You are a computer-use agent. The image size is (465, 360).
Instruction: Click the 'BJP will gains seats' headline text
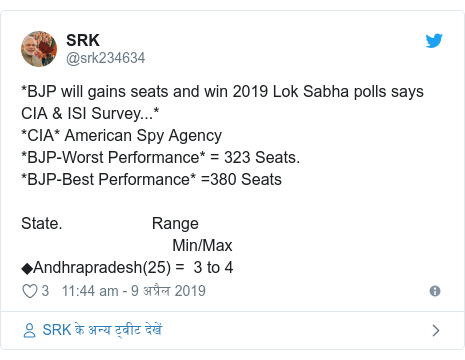click(222, 91)
